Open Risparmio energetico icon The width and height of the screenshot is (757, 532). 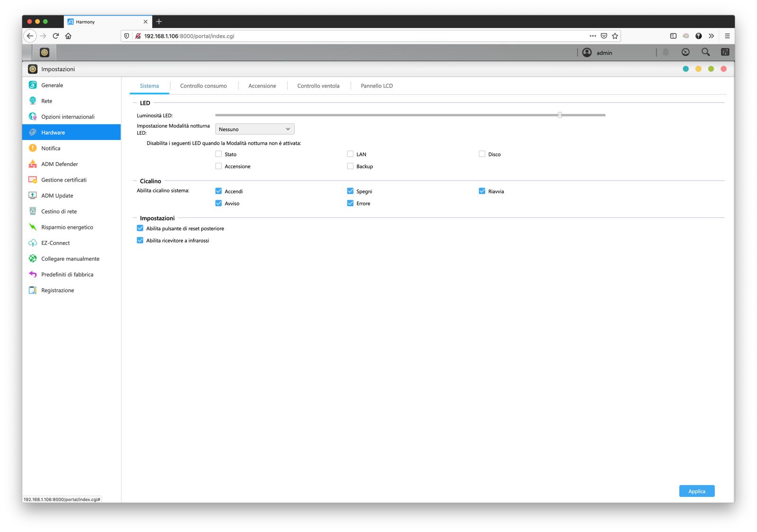(x=33, y=227)
